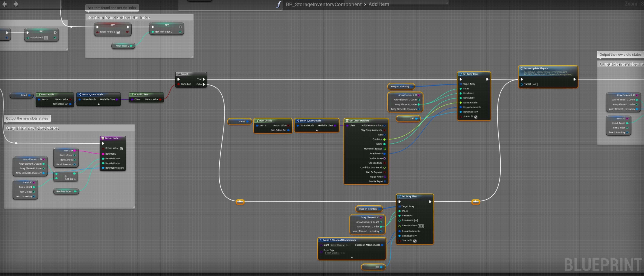Open the Sight Select Class dropdown
644x276 pixels.
tap(337, 245)
